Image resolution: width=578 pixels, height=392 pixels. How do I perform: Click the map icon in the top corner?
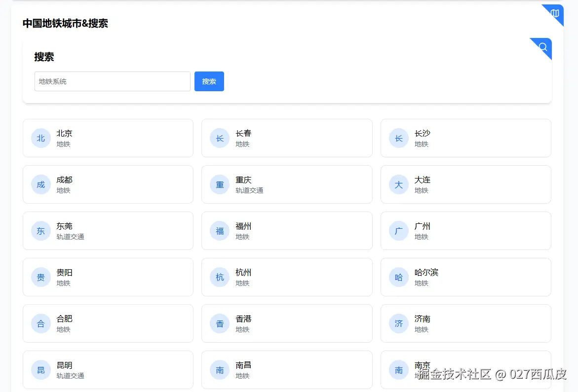pyautogui.click(x=555, y=13)
